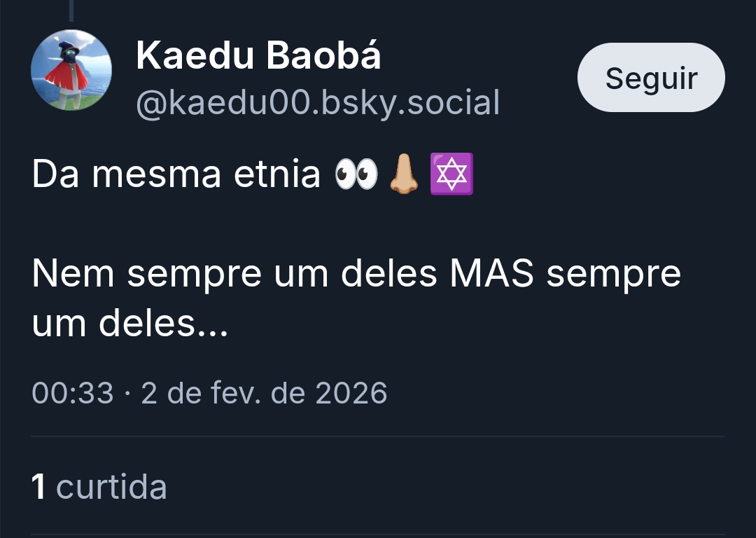Click the purple star emoji in the post
Image resolution: width=756 pixels, height=538 pixels.
[451, 175]
